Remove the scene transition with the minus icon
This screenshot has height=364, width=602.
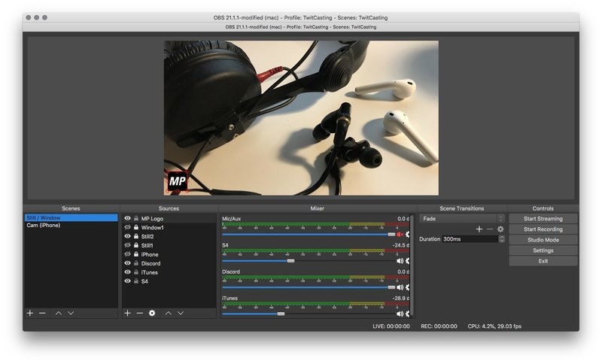click(490, 229)
